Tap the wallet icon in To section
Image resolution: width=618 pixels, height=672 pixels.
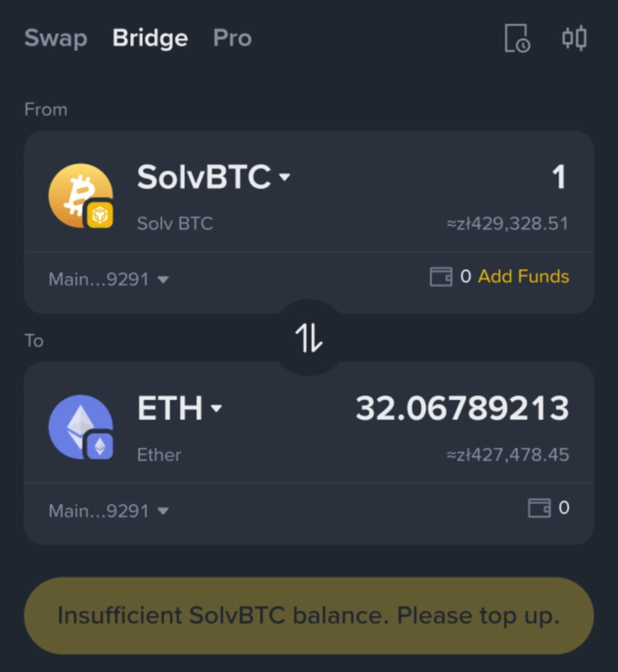(x=539, y=508)
